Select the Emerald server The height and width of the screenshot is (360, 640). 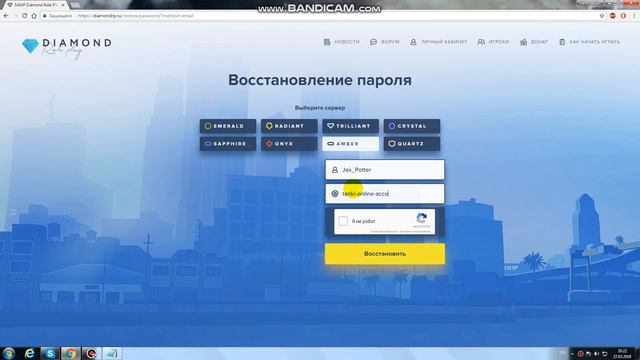pyautogui.click(x=228, y=126)
